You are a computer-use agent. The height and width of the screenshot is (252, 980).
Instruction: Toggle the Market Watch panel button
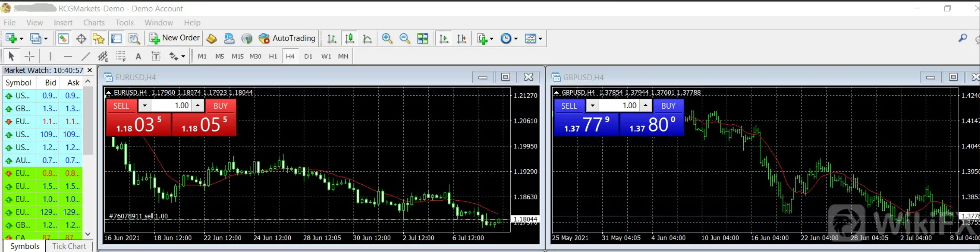coord(63,38)
